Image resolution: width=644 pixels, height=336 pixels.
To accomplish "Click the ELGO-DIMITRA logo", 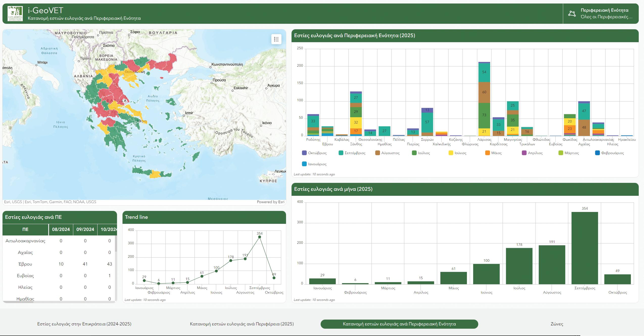I will tap(15, 14).
